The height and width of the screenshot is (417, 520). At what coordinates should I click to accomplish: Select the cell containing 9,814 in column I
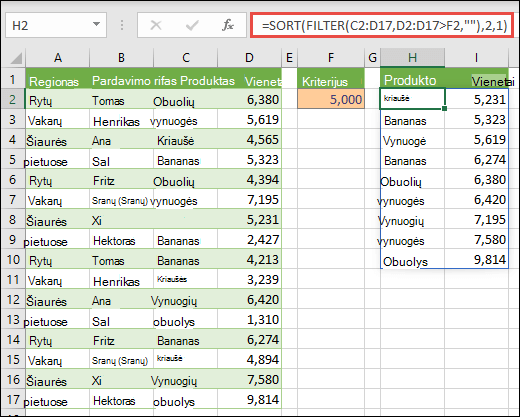pyautogui.click(x=476, y=259)
